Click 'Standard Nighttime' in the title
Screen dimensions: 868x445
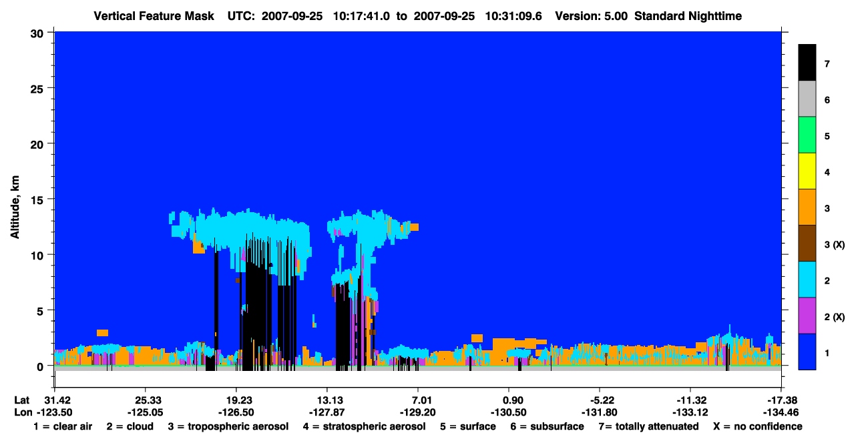tap(688, 16)
